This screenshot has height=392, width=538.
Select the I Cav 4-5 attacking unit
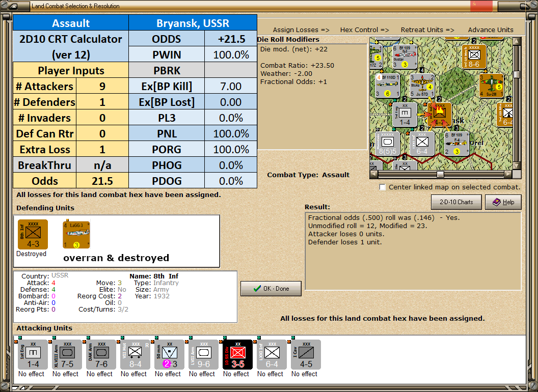coord(306,355)
